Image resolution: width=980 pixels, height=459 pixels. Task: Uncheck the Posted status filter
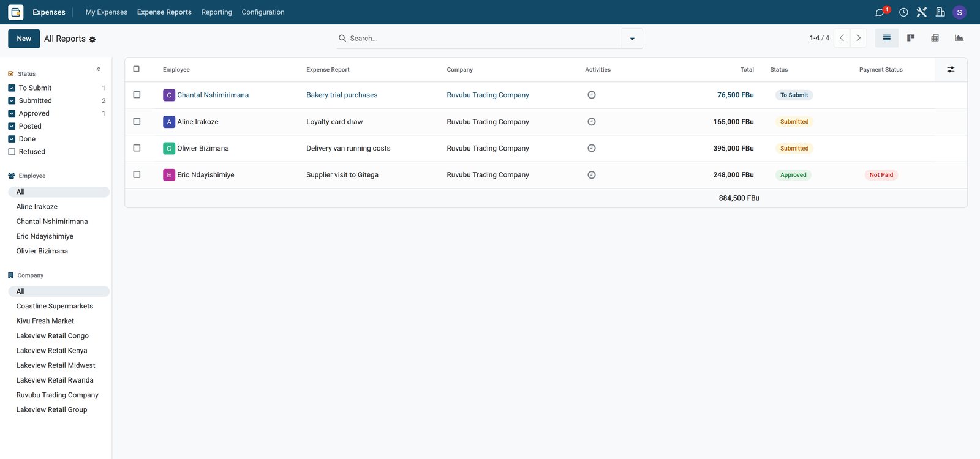click(12, 126)
